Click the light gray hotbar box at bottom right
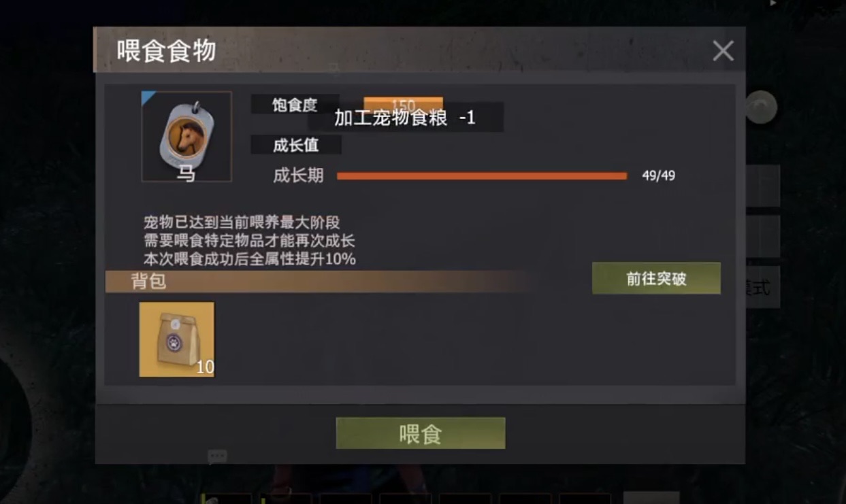Screen dimensions: 846x504 coord(651,497)
